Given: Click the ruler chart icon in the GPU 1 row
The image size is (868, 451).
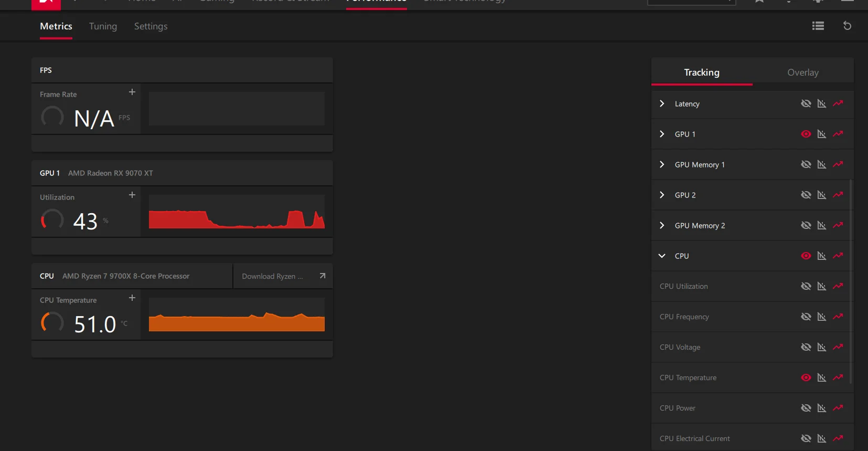Looking at the screenshot, I should point(822,134).
